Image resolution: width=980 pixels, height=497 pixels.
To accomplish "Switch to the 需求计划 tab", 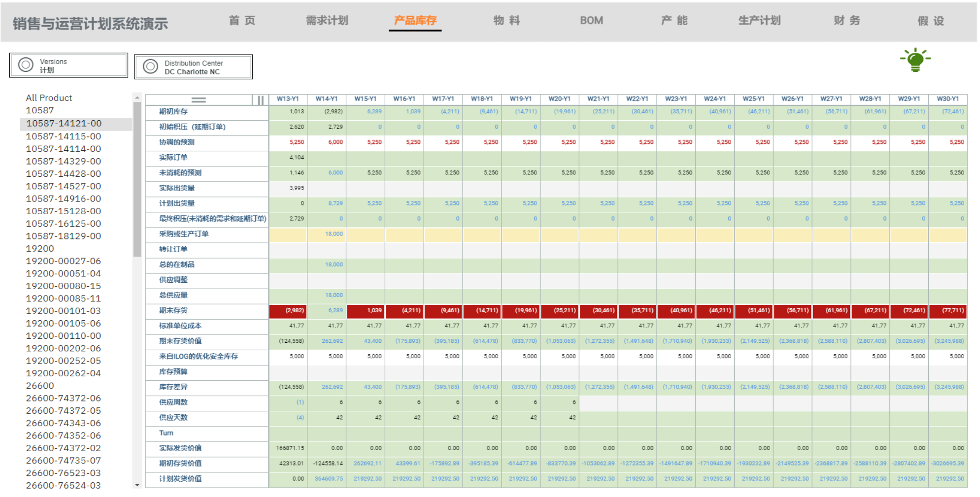I will (327, 21).
